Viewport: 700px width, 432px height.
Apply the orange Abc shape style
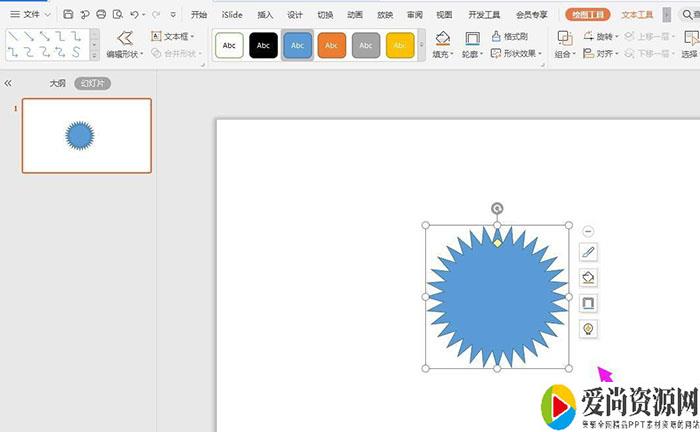(332, 45)
